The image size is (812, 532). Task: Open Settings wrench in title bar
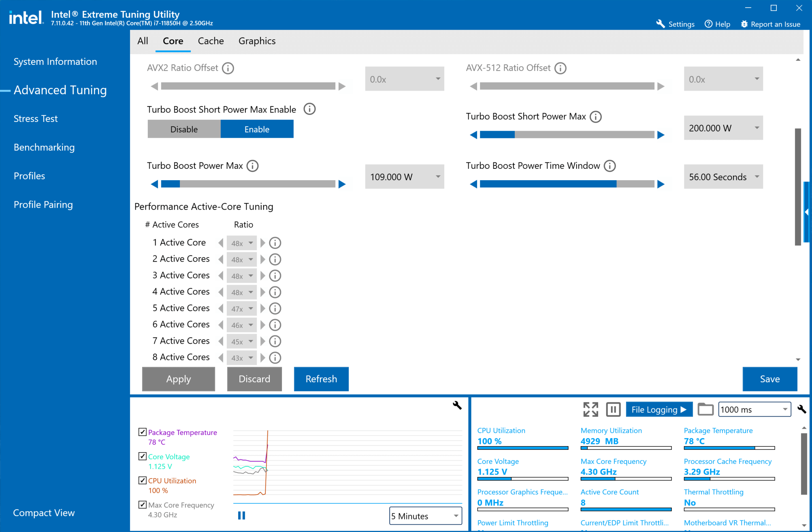click(x=661, y=24)
